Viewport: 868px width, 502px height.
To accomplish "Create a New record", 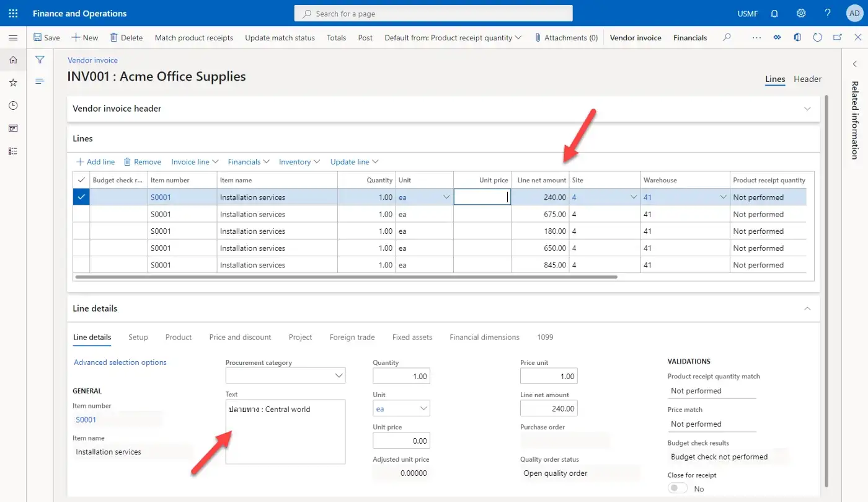I will (x=85, y=38).
